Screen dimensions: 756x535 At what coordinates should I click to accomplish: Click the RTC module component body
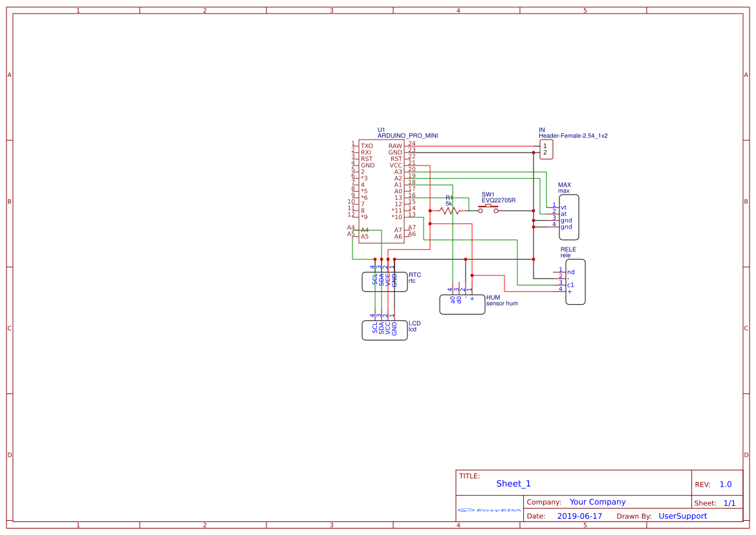click(x=385, y=282)
